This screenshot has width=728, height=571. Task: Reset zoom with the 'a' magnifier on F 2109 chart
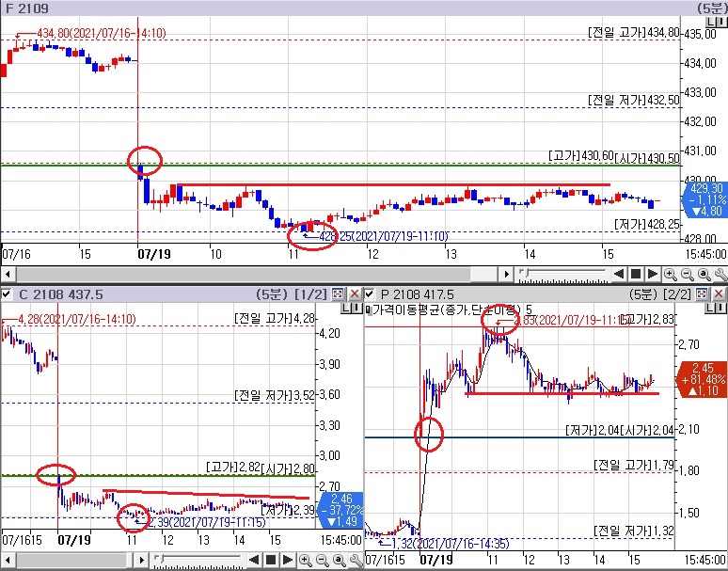click(x=704, y=275)
